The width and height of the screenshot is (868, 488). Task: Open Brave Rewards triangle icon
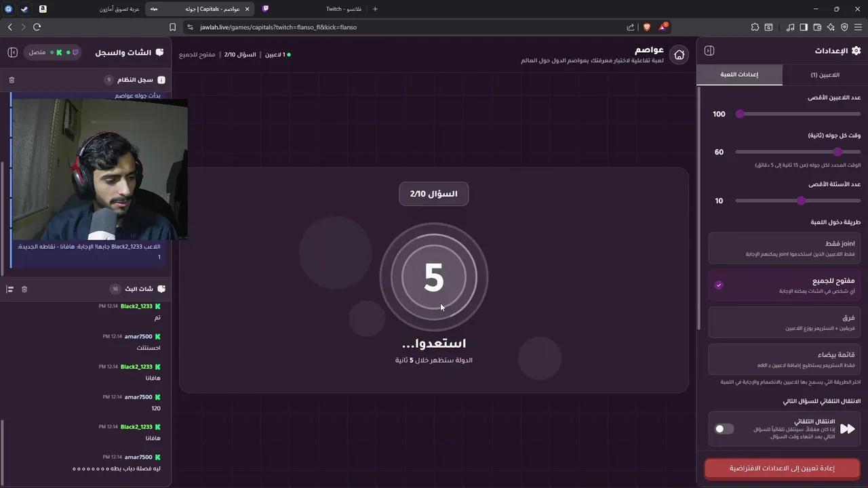click(x=663, y=27)
